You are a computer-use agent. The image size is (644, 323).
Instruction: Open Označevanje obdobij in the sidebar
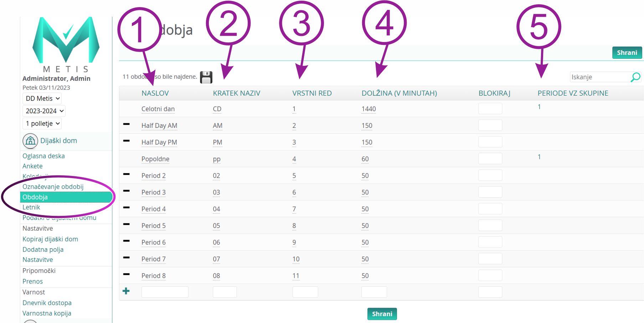pyautogui.click(x=53, y=187)
